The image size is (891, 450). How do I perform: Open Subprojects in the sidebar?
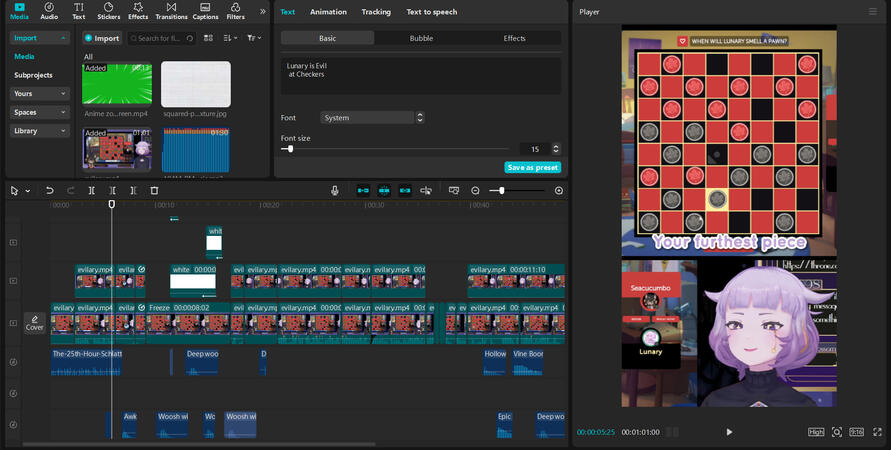click(33, 75)
